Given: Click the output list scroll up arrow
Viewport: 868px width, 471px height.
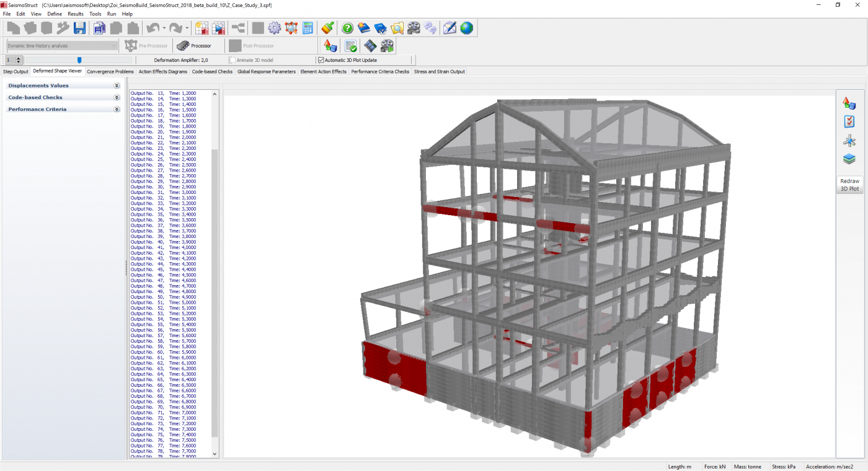Looking at the screenshot, I should pyautogui.click(x=215, y=94).
